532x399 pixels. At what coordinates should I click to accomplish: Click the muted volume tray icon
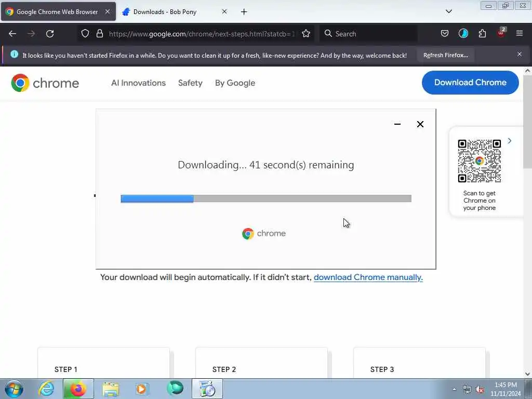[480, 390]
